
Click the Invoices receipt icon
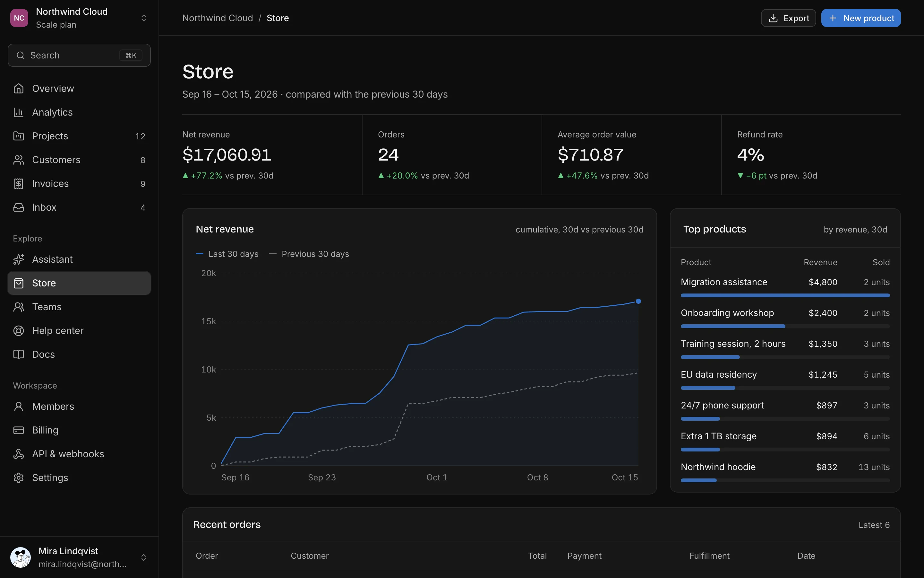click(18, 183)
